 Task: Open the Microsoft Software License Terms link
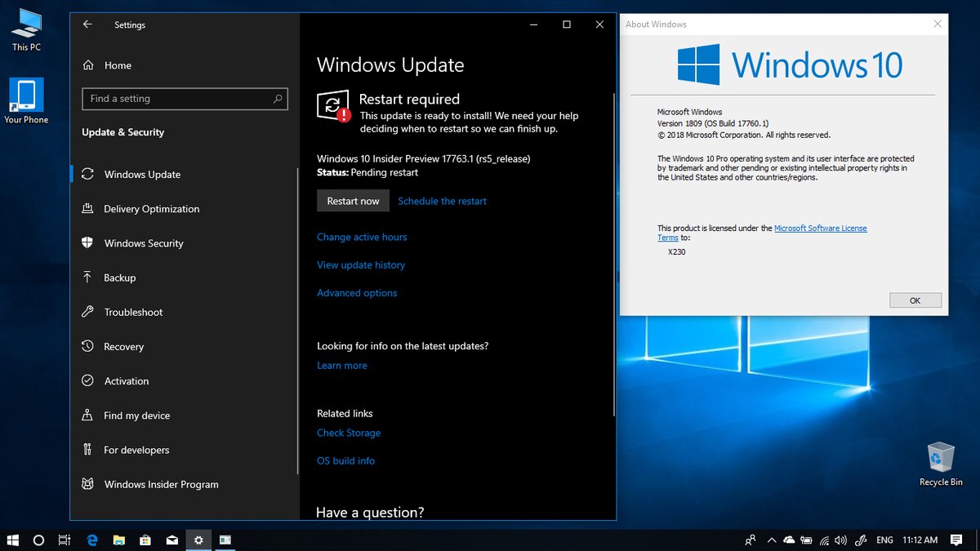821,228
